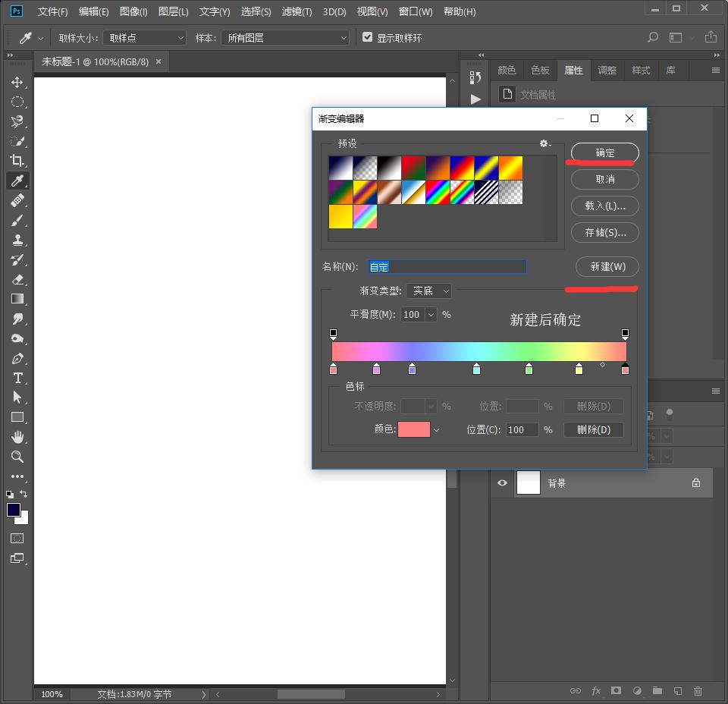Click the 确定 button
This screenshot has width=728, height=704.
604,152
